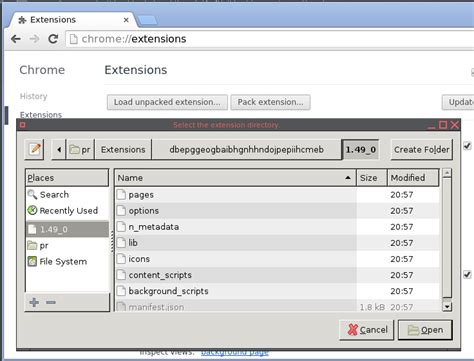Click folder icon of pages row
The height and width of the screenshot is (361, 474).
[x=121, y=195]
